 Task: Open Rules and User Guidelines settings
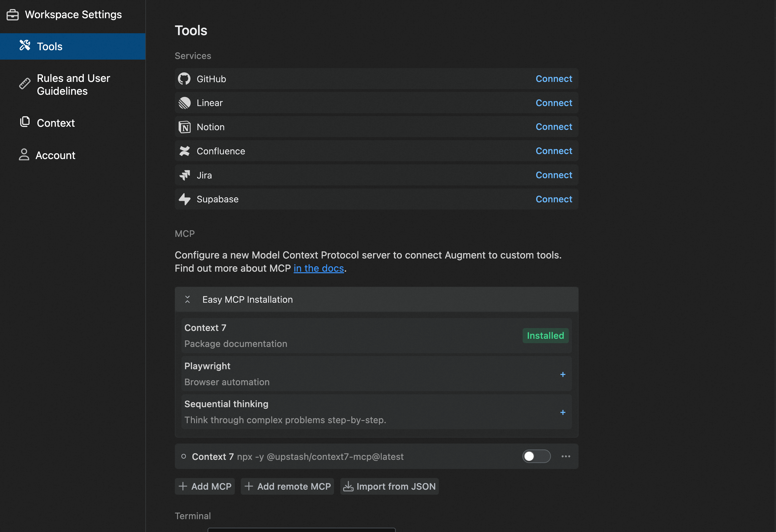click(73, 84)
